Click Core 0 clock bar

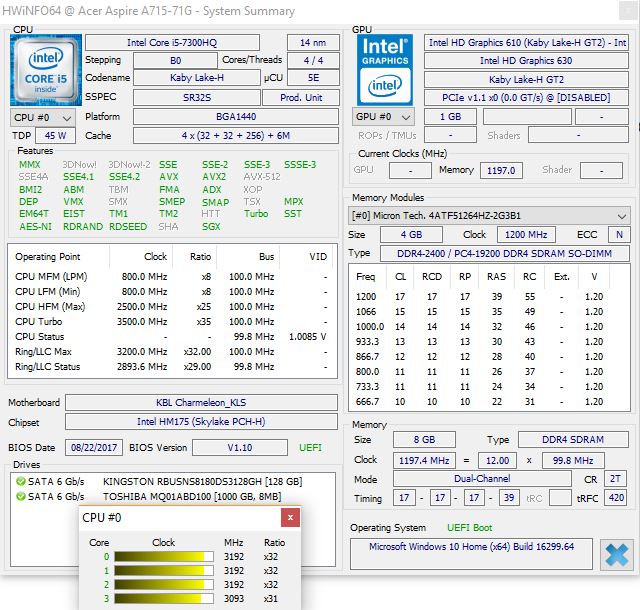(x=164, y=557)
